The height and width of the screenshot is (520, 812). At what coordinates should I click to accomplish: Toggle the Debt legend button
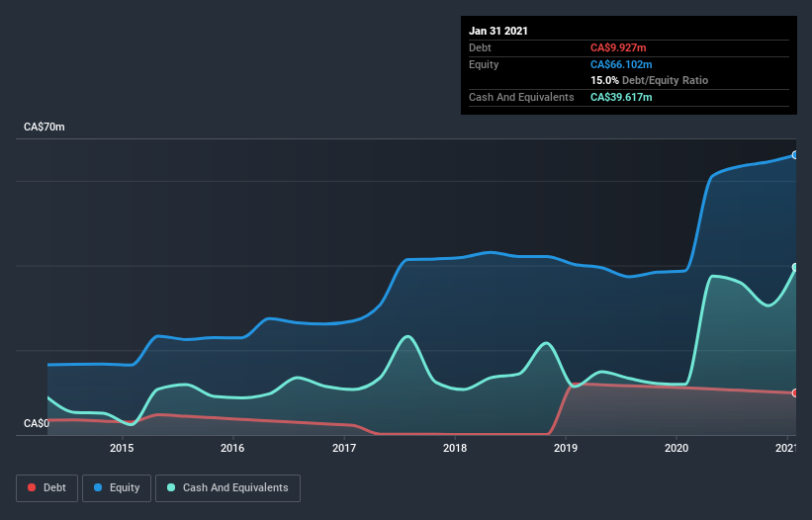(x=47, y=488)
